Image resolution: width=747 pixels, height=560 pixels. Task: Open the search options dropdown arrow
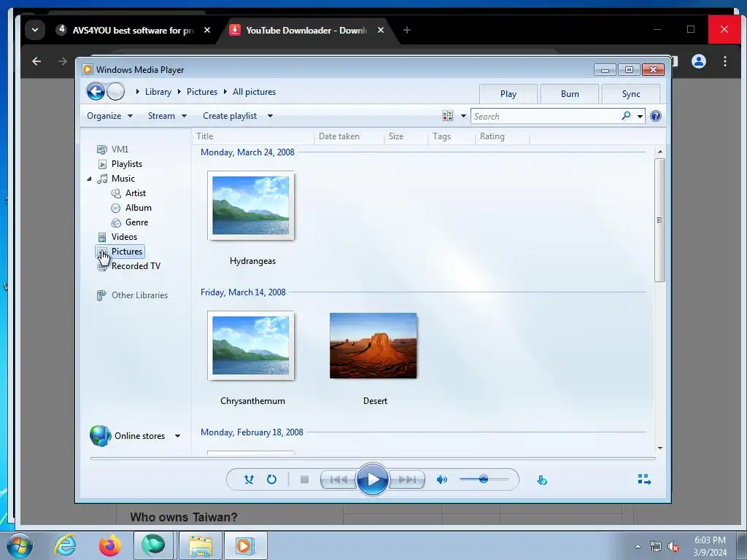640,116
